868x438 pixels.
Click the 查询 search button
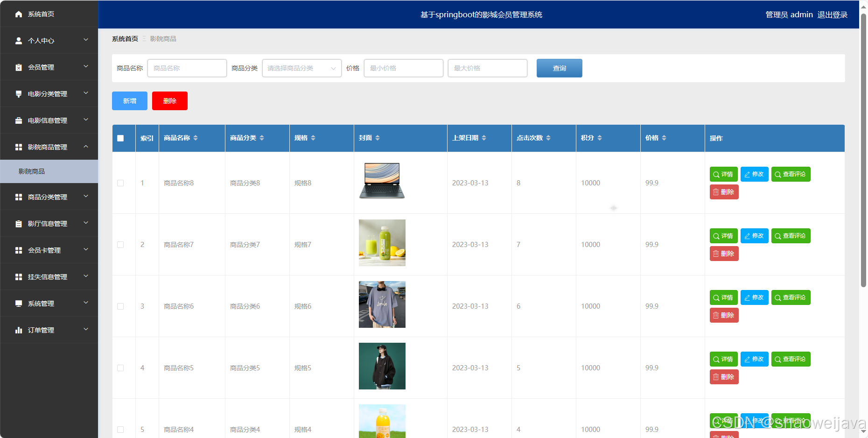click(x=559, y=68)
